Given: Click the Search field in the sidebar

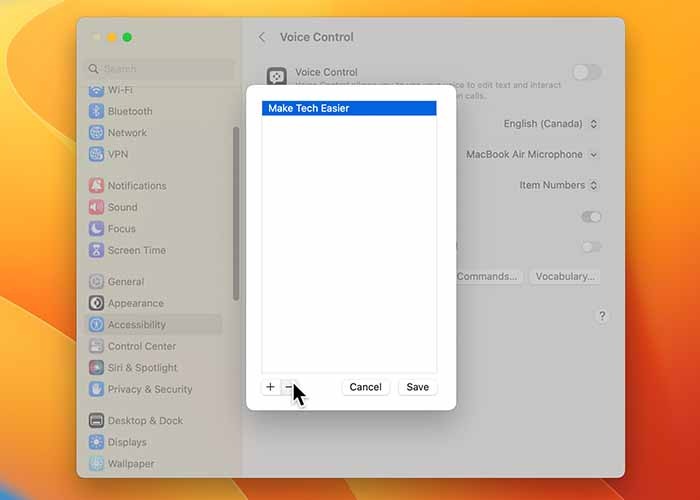Looking at the screenshot, I should tap(159, 69).
